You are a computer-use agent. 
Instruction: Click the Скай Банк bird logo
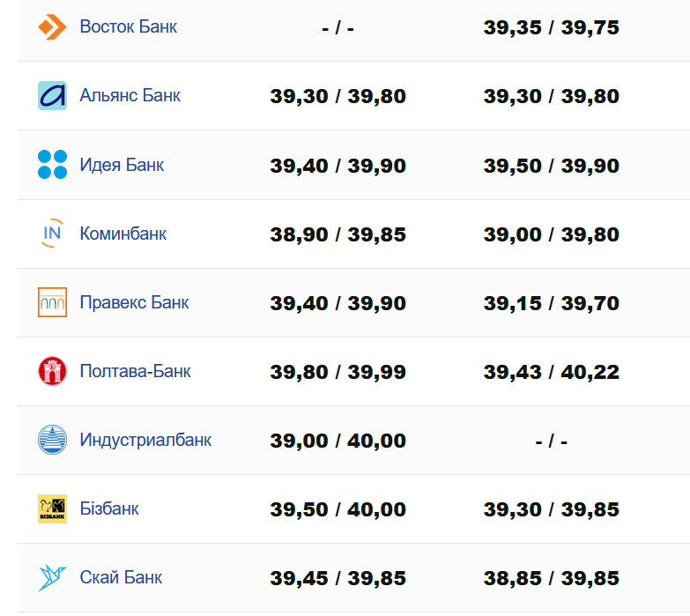pyautogui.click(x=52, y=577)
